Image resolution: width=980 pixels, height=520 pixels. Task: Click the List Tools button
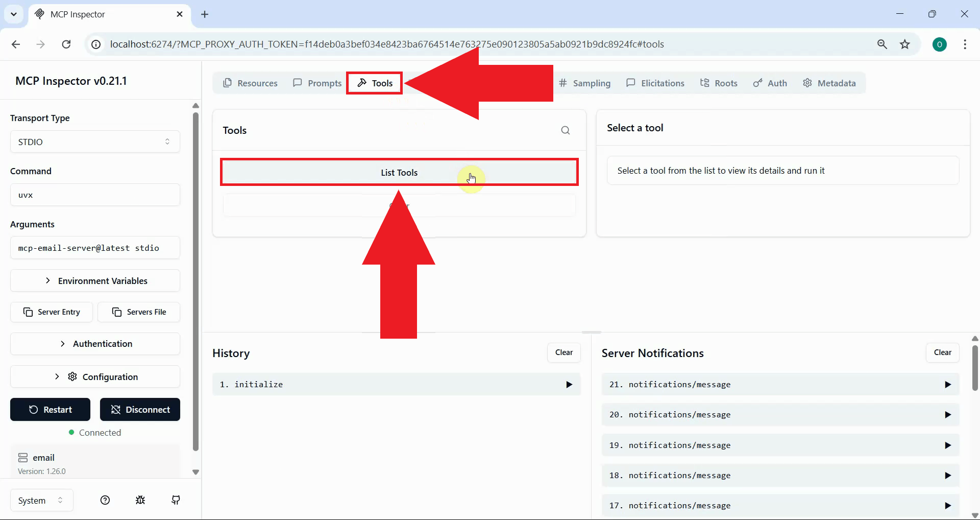point(399,172)
